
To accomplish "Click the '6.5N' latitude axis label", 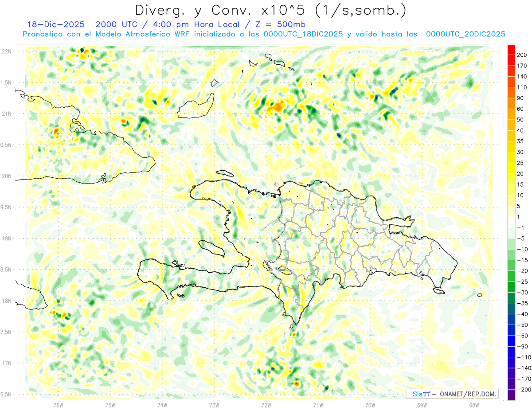I will (x=7, y=394).
